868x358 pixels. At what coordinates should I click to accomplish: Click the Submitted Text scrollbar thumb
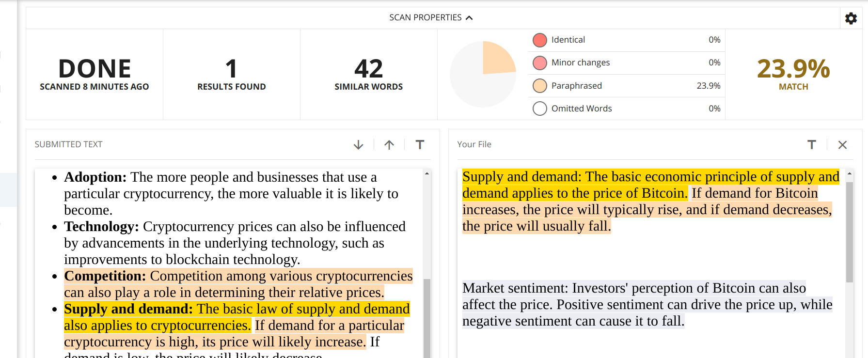pyautogui.click(x=427, y=318)
